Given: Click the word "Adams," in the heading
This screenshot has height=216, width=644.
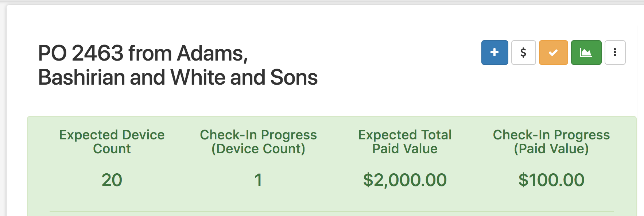Looking at the screenshot, I should 212,53.
